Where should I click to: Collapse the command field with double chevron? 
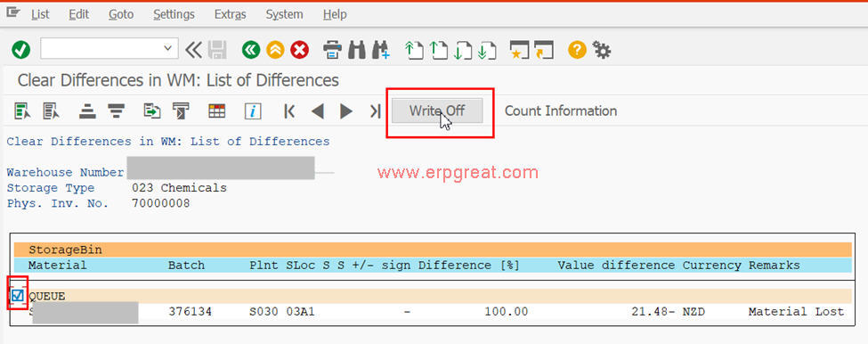[x=194, y=51]
